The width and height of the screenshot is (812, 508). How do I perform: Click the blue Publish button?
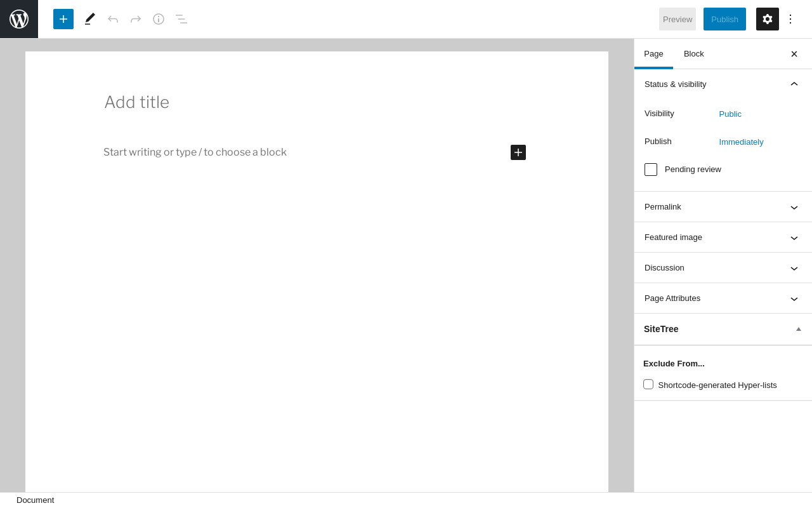724,19
